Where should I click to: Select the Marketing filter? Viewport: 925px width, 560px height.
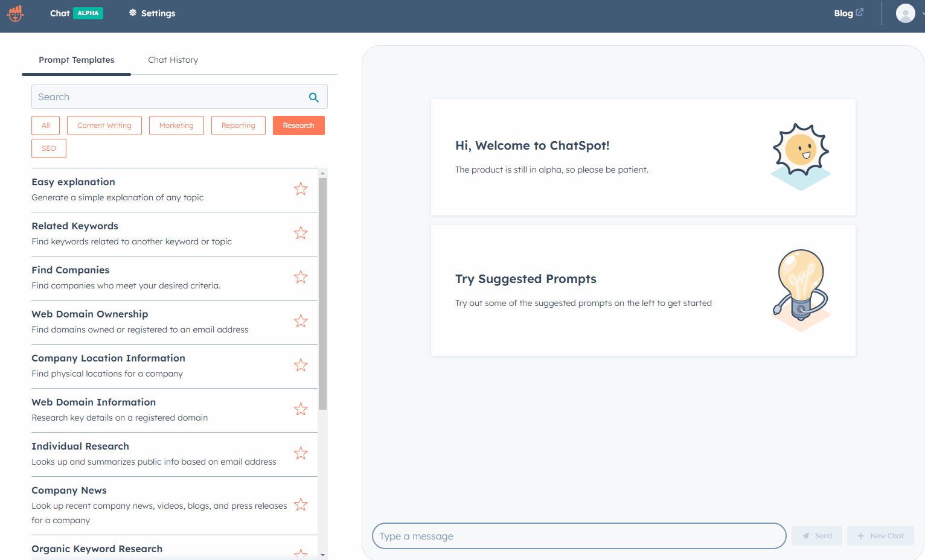click(176, 126)
